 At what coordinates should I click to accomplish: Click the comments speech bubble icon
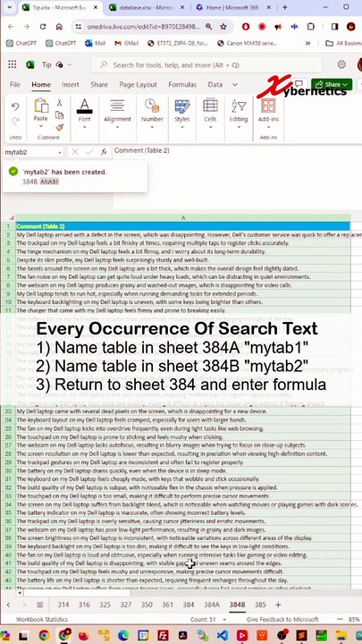[x=299, y=85]
